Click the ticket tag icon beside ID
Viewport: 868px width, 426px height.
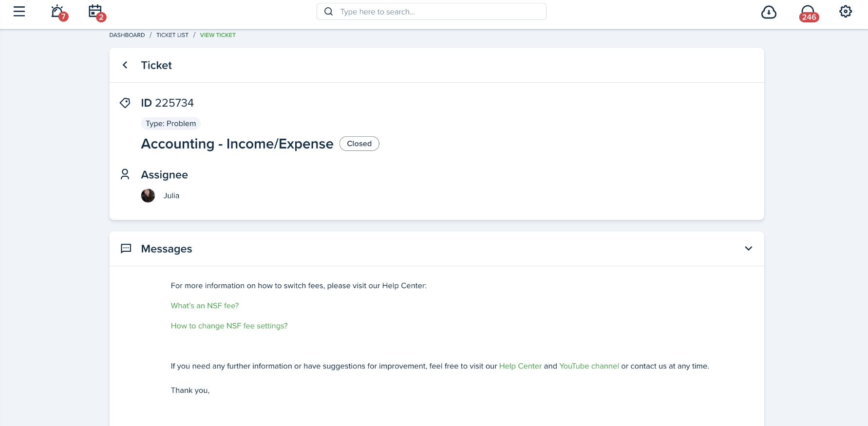pos(125,103)
